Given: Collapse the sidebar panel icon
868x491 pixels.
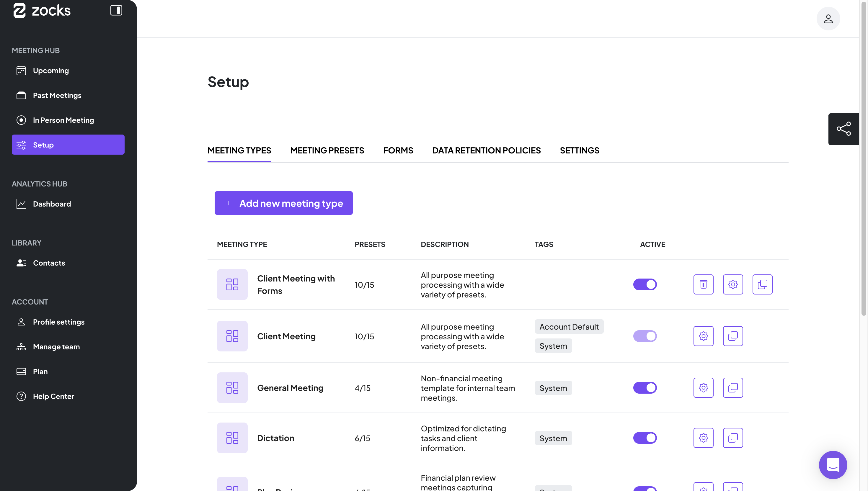Looking at the screenshot, I should 116,10.
